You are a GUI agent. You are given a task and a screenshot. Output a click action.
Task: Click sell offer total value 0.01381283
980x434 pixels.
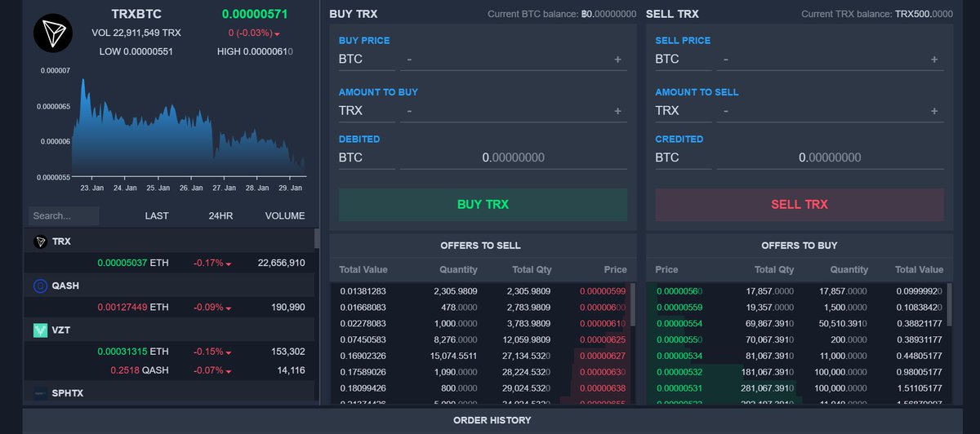[363, 290]
